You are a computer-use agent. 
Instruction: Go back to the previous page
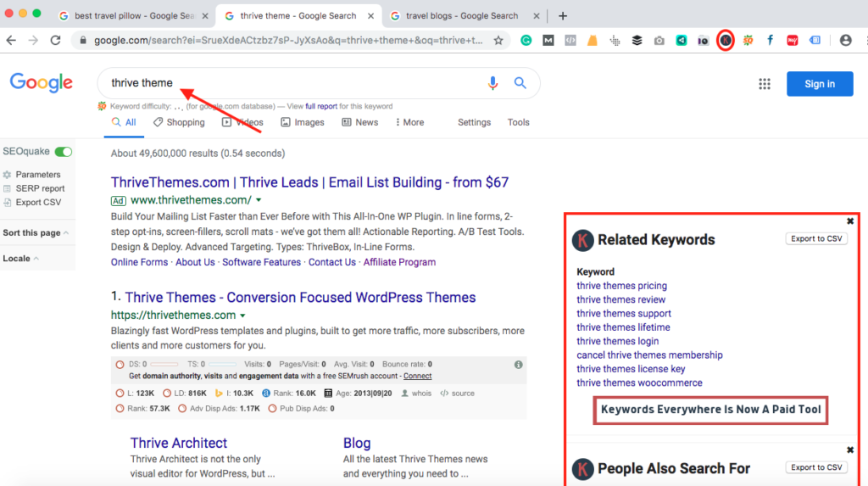pos(11,40)
